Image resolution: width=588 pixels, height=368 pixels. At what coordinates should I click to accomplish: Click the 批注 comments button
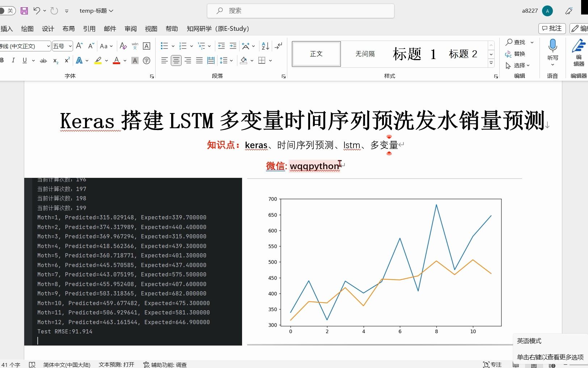[x=552, y=28]
